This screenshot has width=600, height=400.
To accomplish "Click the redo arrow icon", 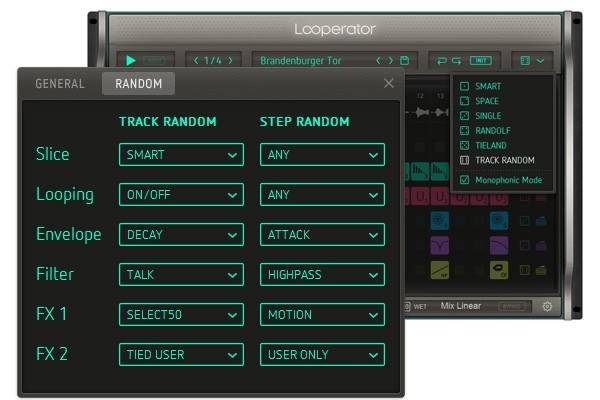I will (x=456, y=60).
